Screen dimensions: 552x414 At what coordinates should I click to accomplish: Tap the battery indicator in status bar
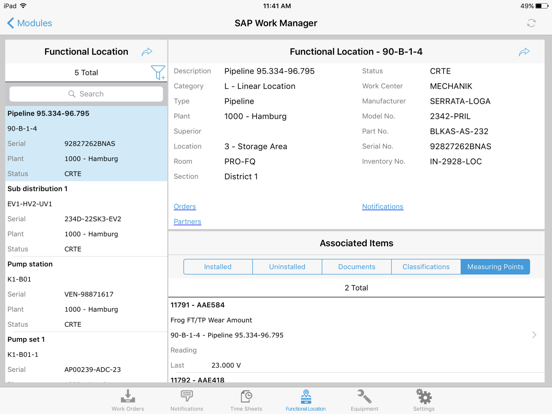[x=541, y=6]
